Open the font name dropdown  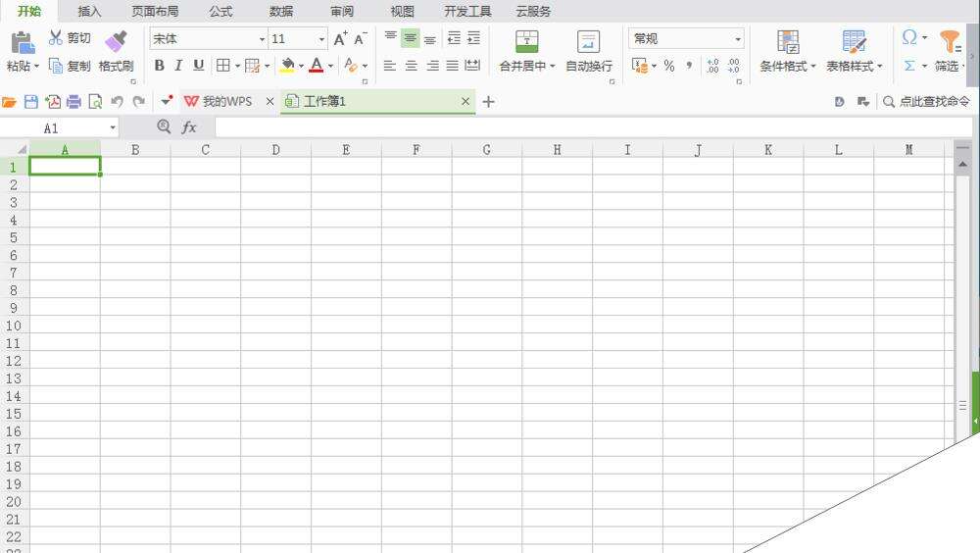point(262,39)
